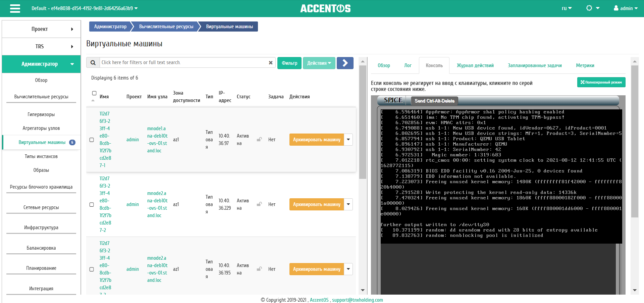644x303 pixels.
Task: Click the Вычислительные ресурсы sidebar heading
Action: (41, 97)
